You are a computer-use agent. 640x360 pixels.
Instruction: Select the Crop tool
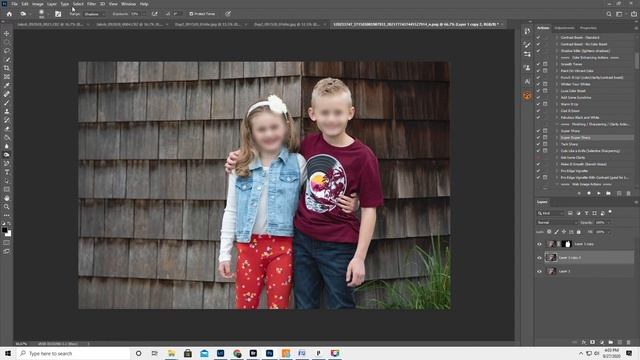click(x=7, y=68)
